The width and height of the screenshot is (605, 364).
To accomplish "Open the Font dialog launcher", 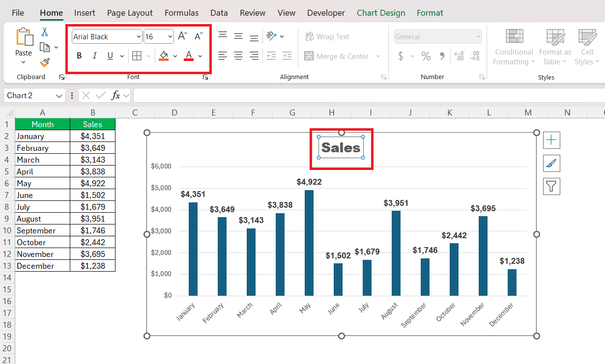I will click(206, 77).
